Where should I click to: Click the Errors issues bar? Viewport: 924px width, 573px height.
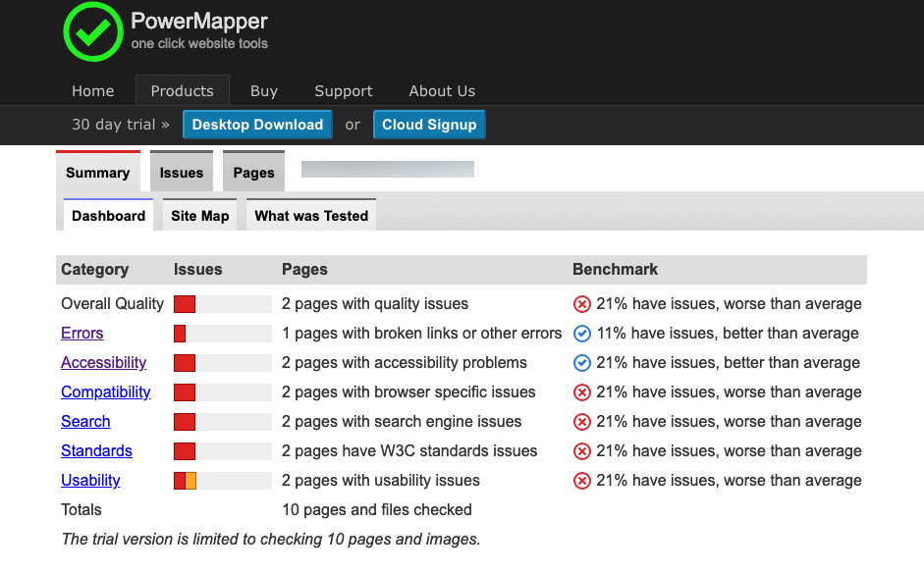pyautogui.click(x=223, y=334)
